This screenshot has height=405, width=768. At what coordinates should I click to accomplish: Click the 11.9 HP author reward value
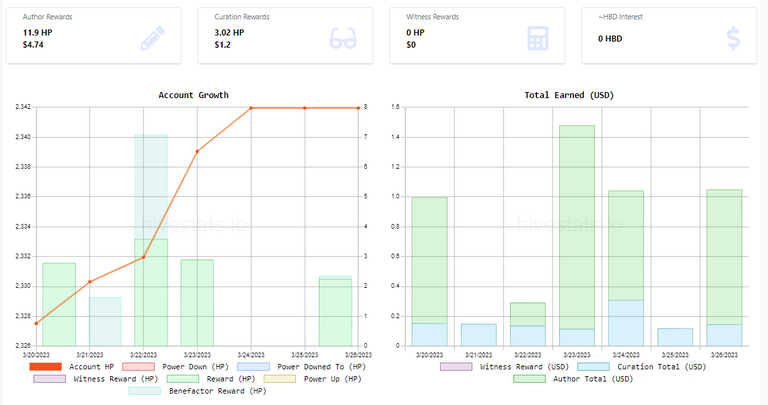[x=37, y=32]
